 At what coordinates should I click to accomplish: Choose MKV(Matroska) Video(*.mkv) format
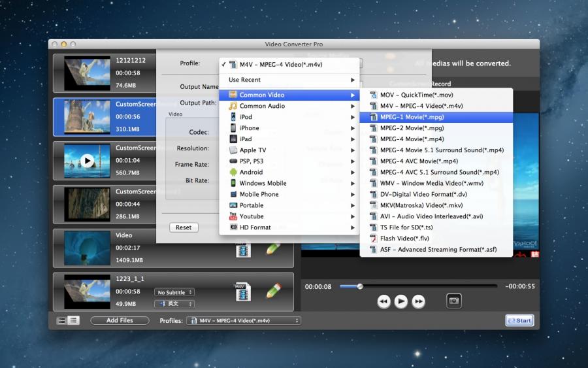436,205
